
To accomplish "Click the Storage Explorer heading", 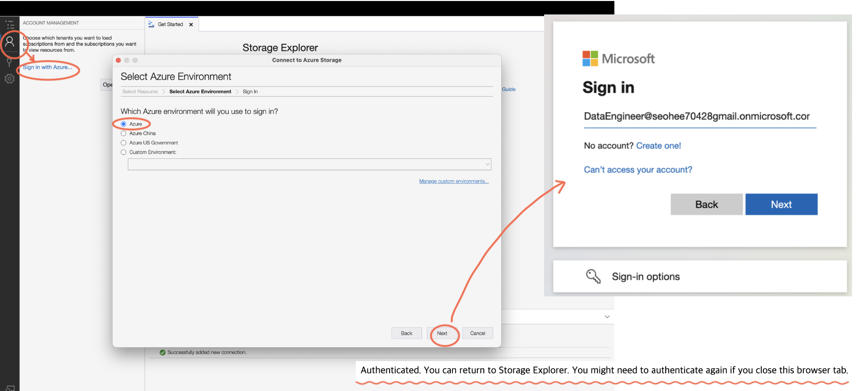I will [280, 48].
